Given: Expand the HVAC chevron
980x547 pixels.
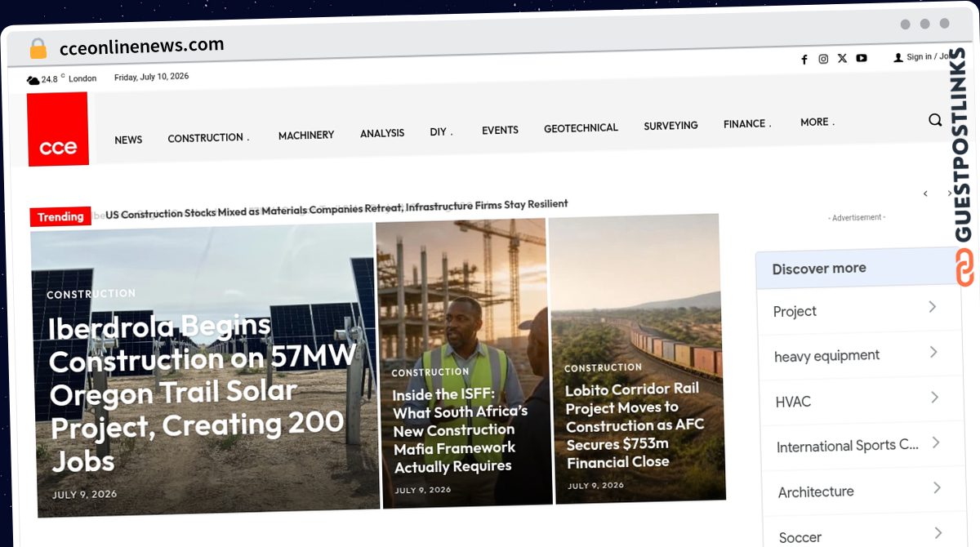Looking at the screenshot, I should click(x=934, y=398).
